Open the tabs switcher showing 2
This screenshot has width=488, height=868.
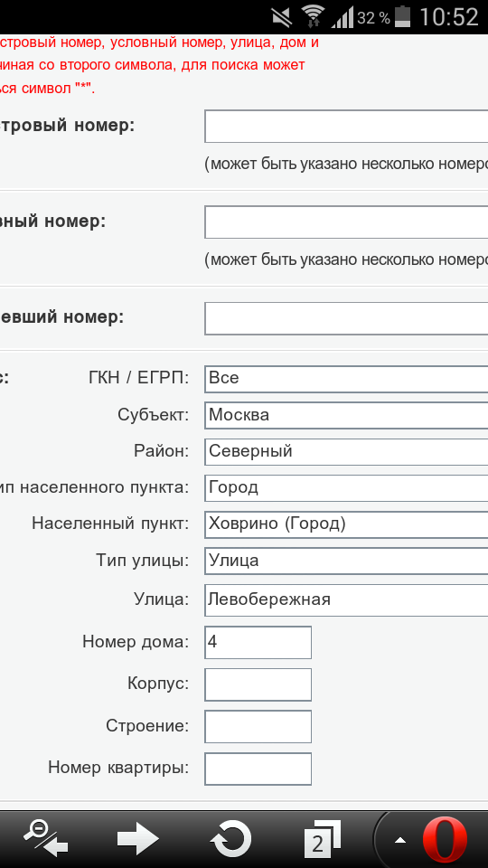pyautogui.click(x=324, y=839)
